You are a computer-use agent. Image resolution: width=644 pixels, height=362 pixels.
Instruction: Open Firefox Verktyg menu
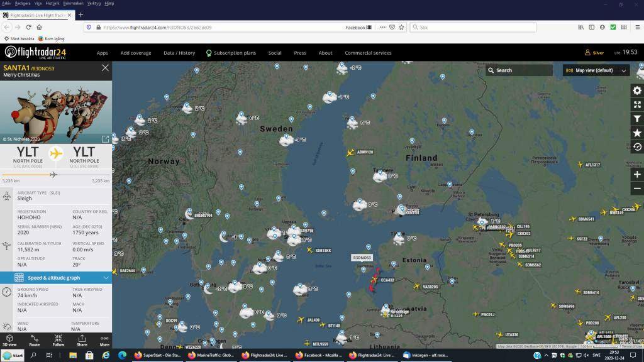(94, 3)
